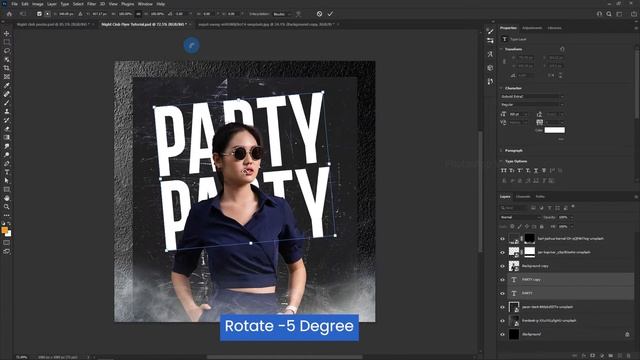The width and height of the screenshot is (640, 360).
Task: Open the font family dropdown
Action: [x=532, y=96]
